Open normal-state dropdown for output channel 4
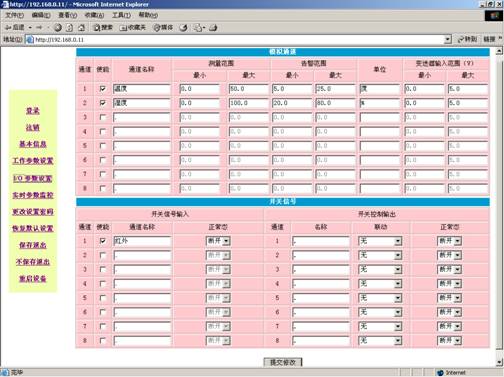Screen dimensions: 504x377 click(x=449, y=284)
